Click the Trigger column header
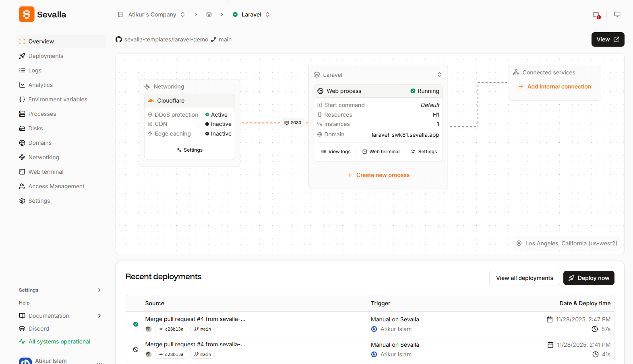This screenshot has width=633, height=364. click(381, 303)
